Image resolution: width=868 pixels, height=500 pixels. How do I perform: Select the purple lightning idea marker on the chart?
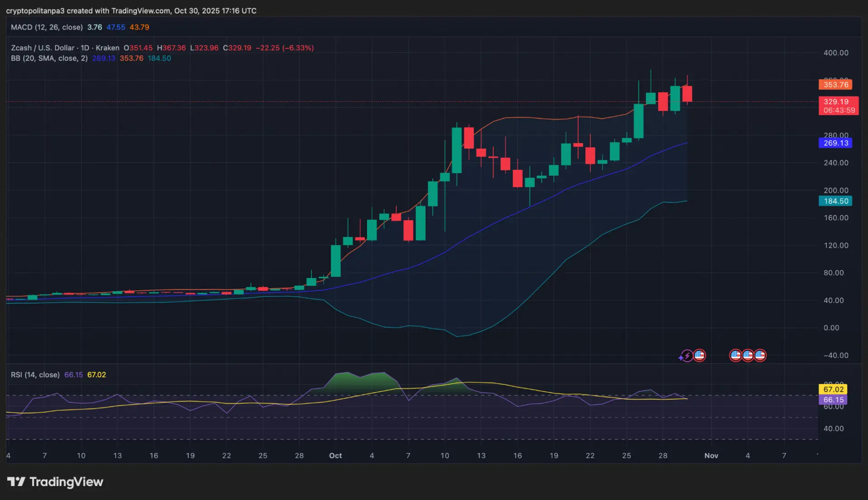point(686,355)
